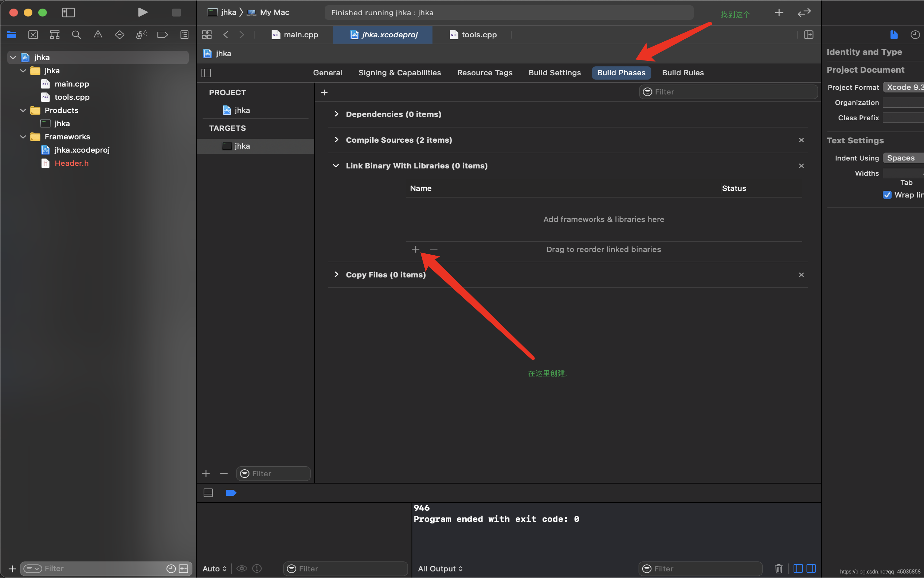Image resolution: width=924 pixels, height=578 pixels.
Task: Expand the Compile Sources section
Action: click(x=336, y=139)
